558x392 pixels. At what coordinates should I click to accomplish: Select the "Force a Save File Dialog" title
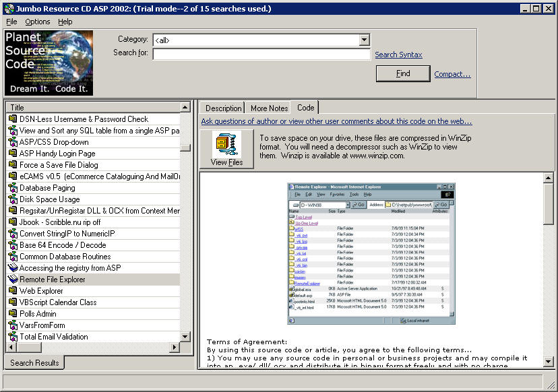59,165
